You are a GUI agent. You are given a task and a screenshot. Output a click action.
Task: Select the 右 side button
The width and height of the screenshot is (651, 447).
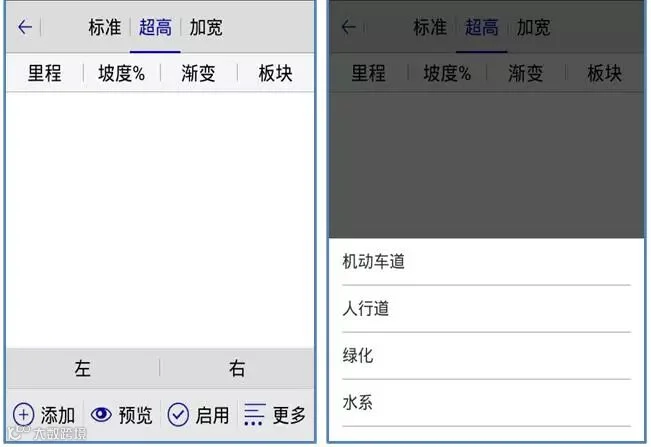point(237,369)
